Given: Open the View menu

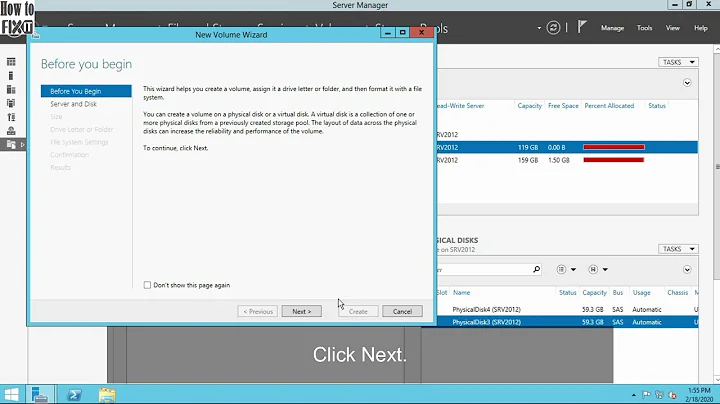Looking at the screenshot, I should 673,28.
